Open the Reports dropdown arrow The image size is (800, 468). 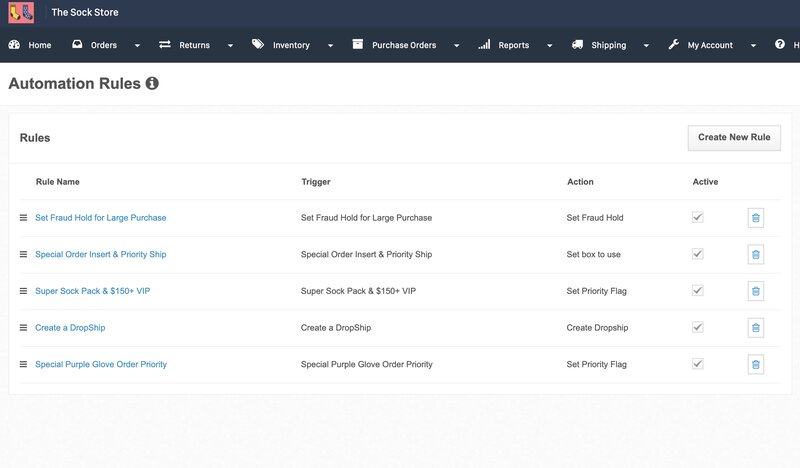click(549, 46)
